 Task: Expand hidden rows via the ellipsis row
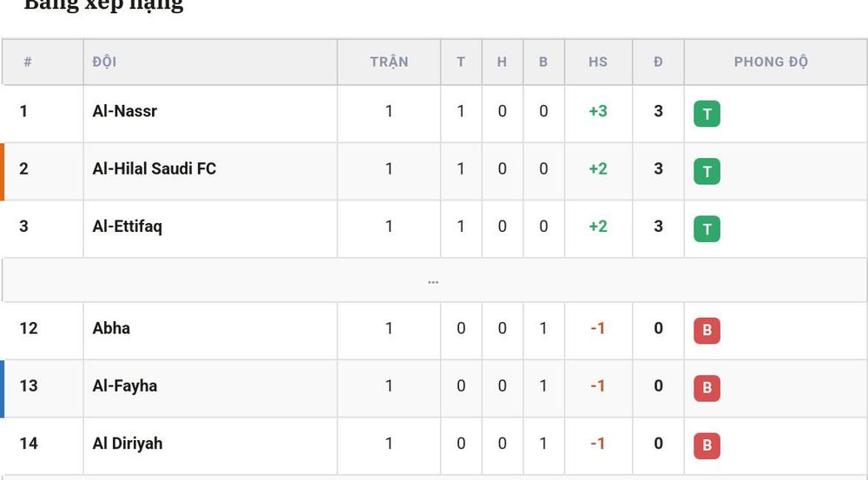433,280
